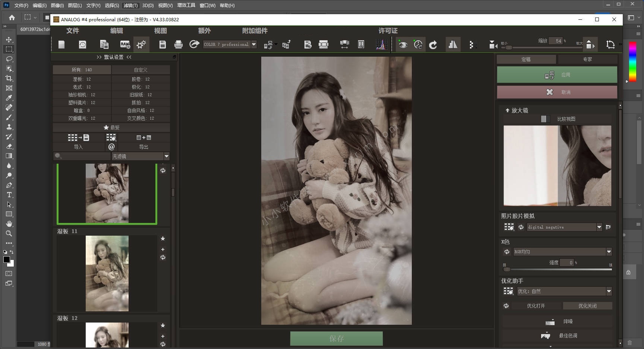Open the 附加组件 menu
The width and height of the screenshot is (644, 349).
(255, 31)
